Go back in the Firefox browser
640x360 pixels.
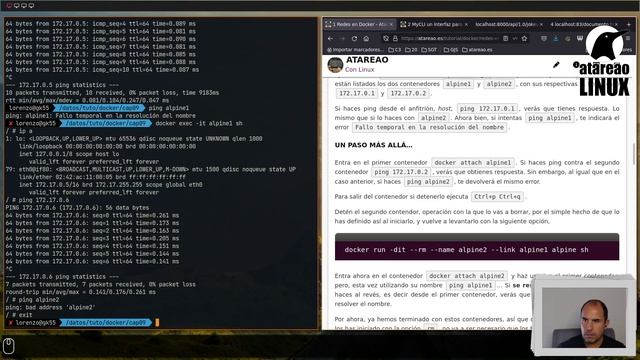click(331, 38)
